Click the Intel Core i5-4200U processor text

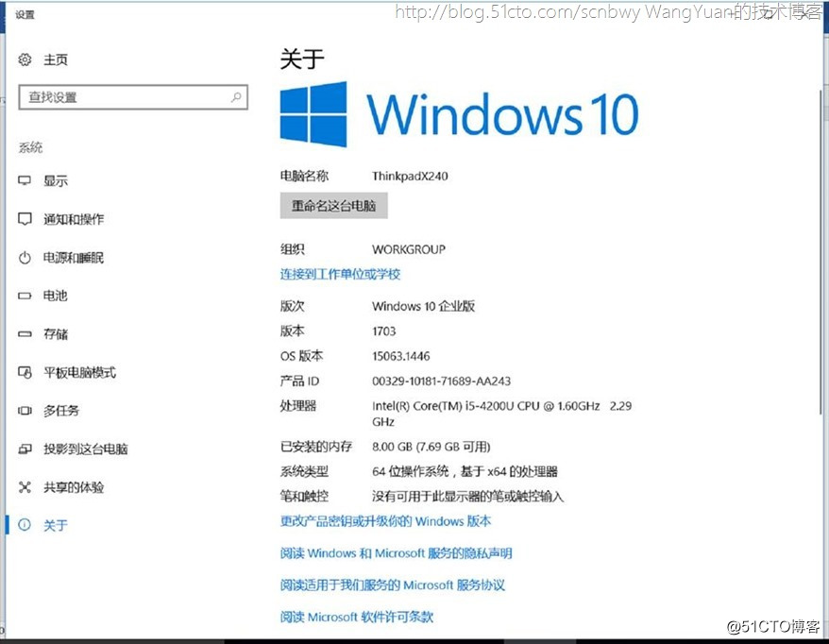501,414
